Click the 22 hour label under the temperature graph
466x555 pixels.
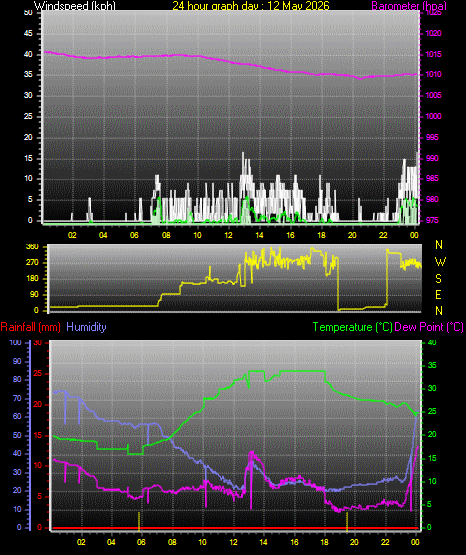[385, 542]
